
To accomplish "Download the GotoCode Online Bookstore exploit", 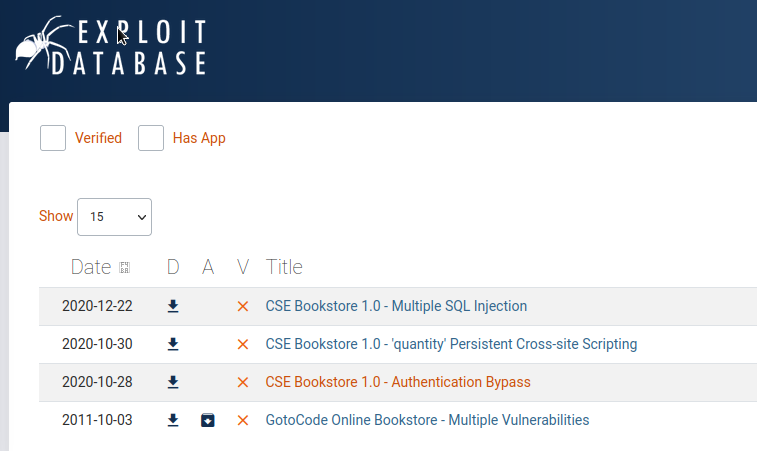I will (x=173, y=421).
